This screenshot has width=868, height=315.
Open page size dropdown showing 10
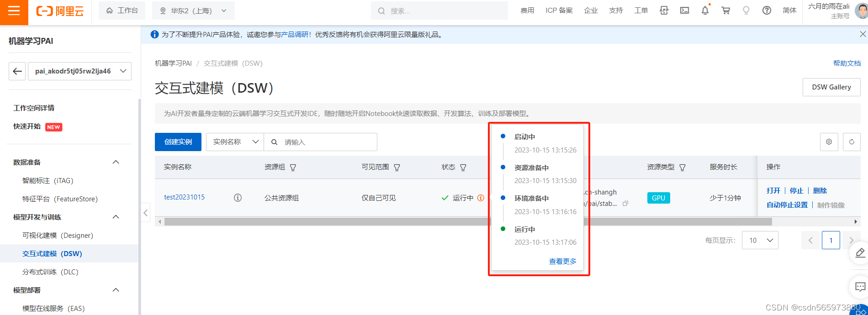pos(760,240)
